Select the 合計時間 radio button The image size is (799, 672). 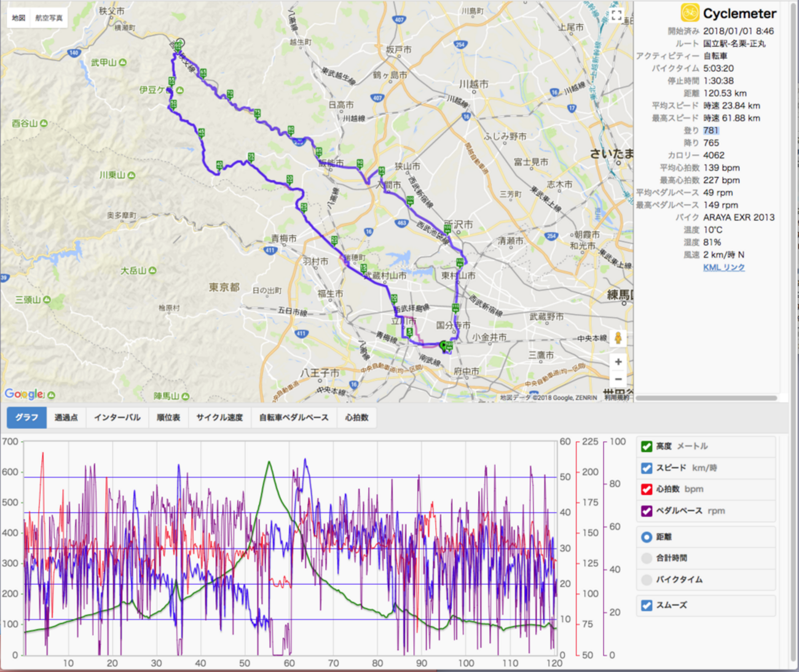click(x=647, y=558)
